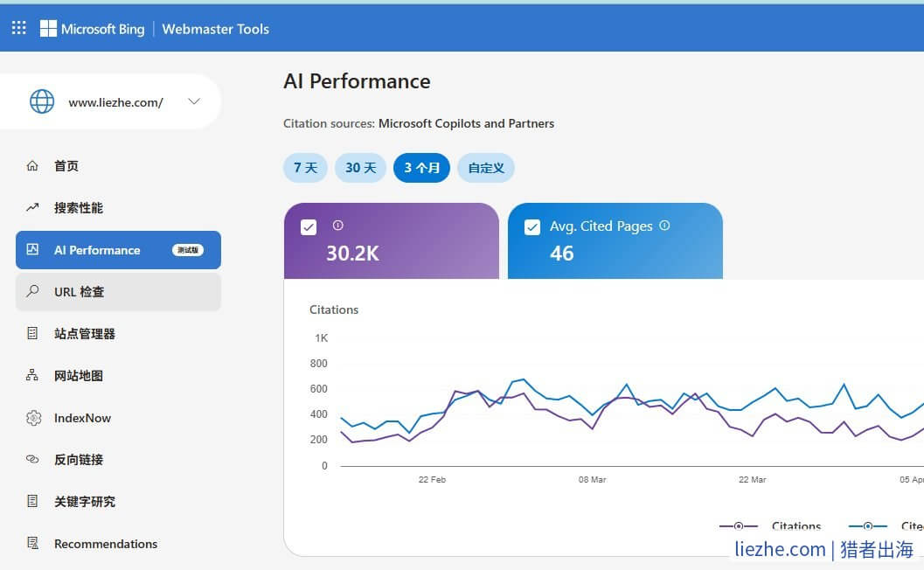The height and width of the screenshot is (570, 924).
Task: Click the globe icon next to www.liezhe.com
Action: (x=42, y=101)
